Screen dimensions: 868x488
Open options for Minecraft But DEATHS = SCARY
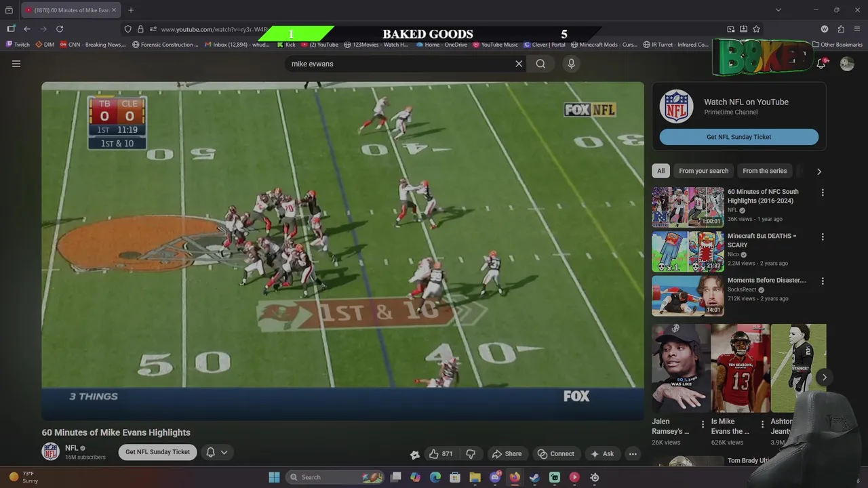(823, 237)
